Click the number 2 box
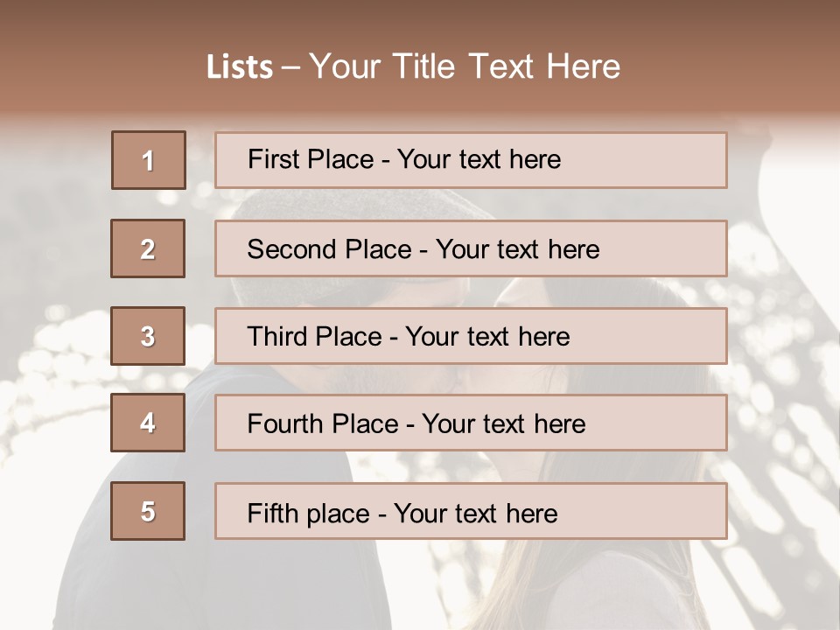 [x=148, y=248]
